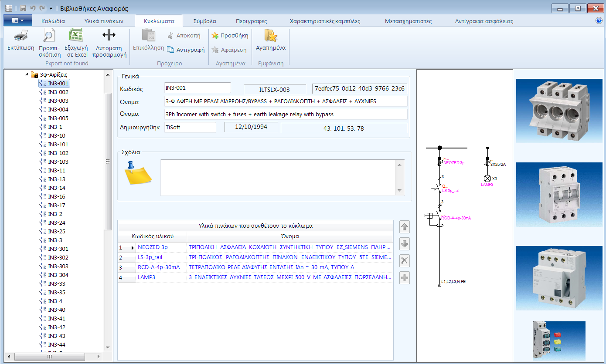Image resolution: width=606 pixels, height=364 pixels.
Task: Open the fuse holder product thumbnail
Action: [x=559, y=111]
